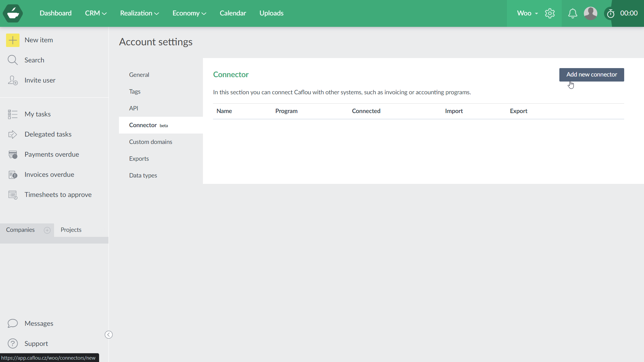Viewport: 644px width, 362px height.
Task: Click the Invoices overdue icon
Action: [x=13, y=174]
